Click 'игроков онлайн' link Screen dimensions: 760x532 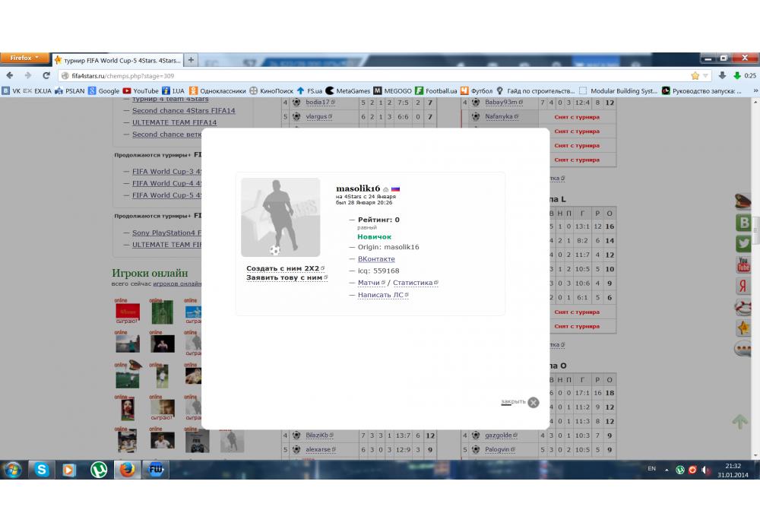[x=177, y=283]
